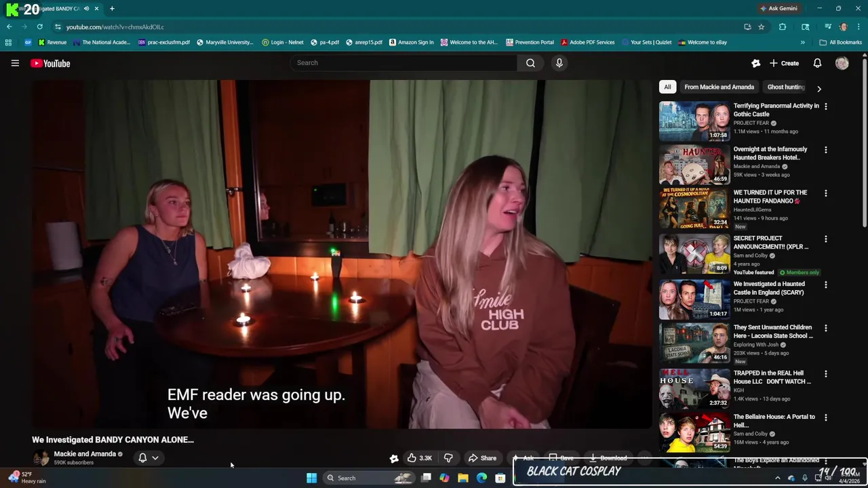
Task: Open Mackie and Amanda channel name
Action: (x=85, y=454)
